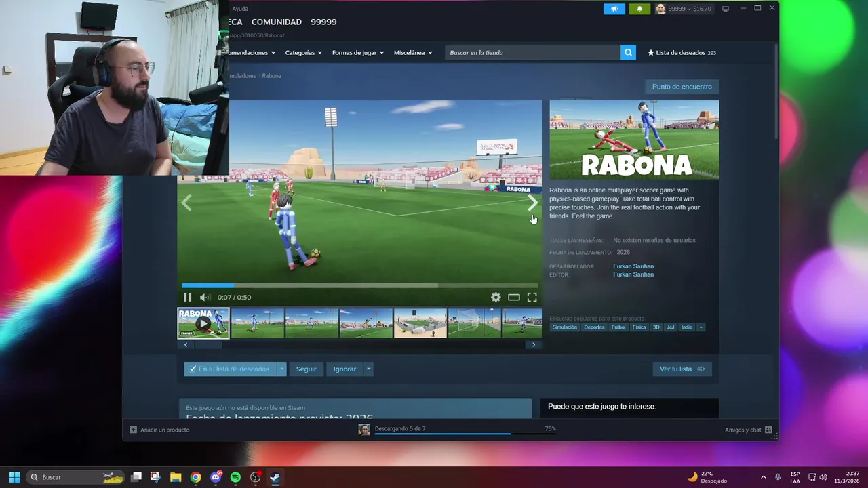
Task: Open Task View on the taskbar
Action: 136,477
